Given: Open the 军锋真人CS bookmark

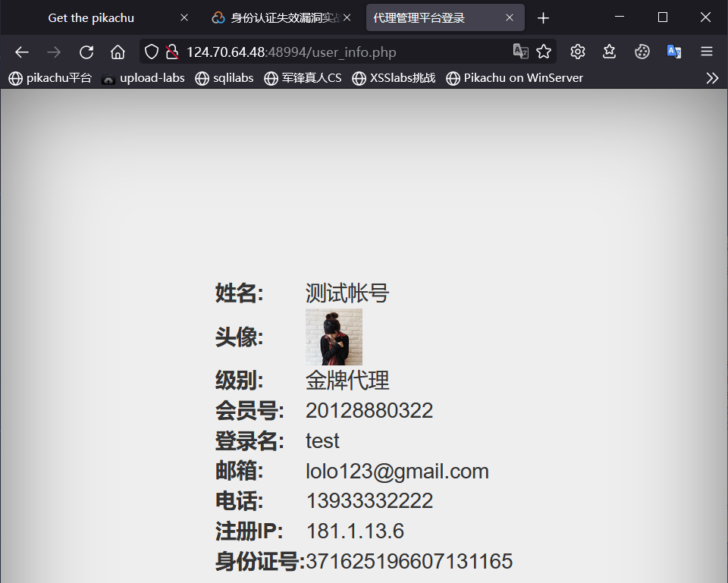Looking at the screenshot, I should (x=303, y=78).
